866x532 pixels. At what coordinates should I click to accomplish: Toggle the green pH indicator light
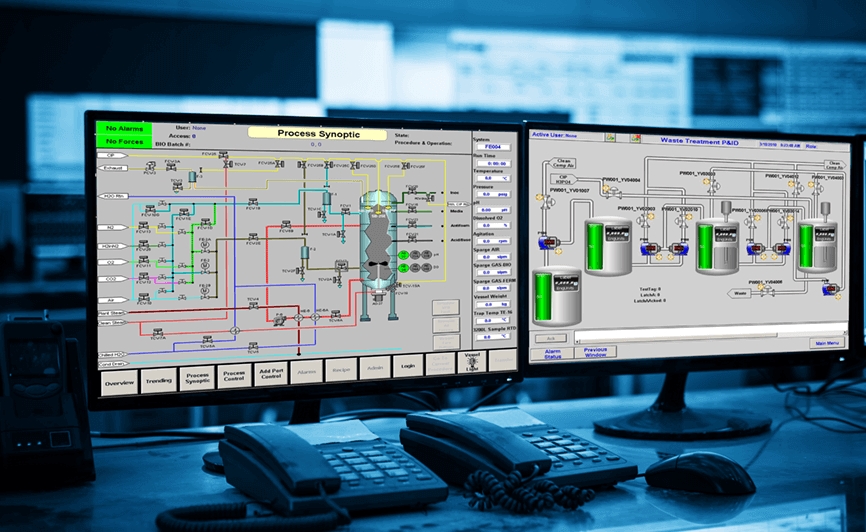point(403,256)
